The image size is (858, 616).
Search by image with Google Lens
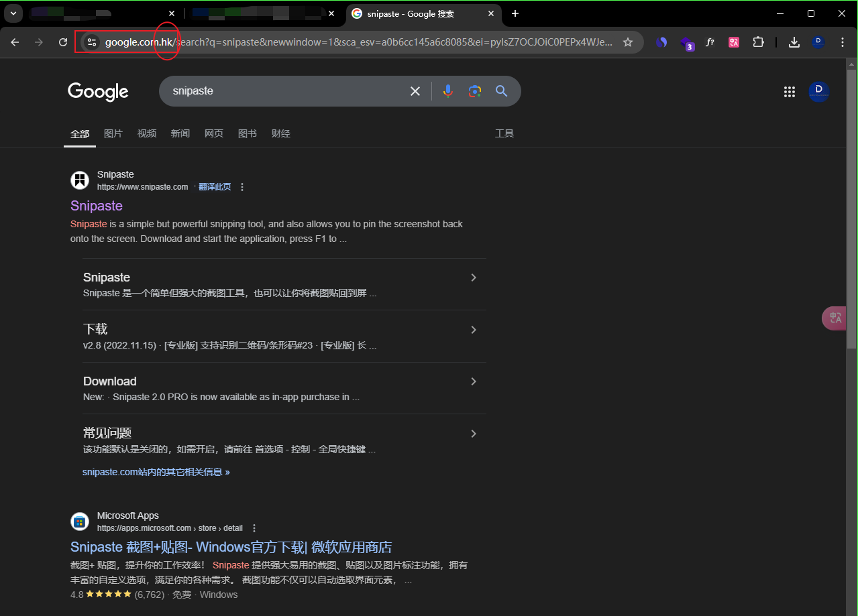click(475, 91)
